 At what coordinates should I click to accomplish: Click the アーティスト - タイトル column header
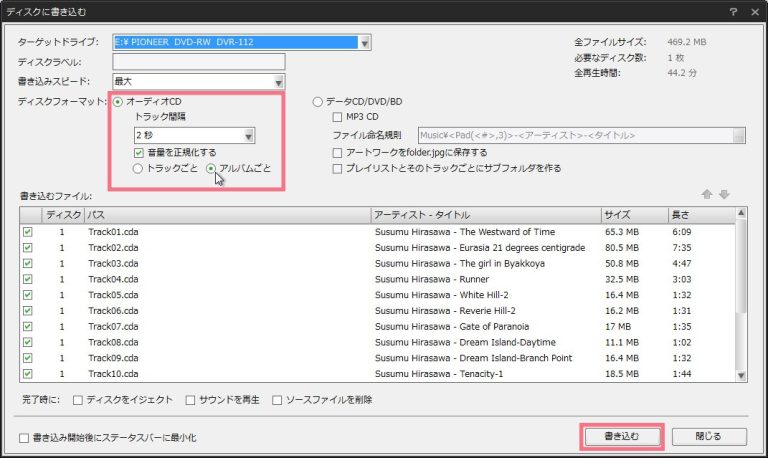(484, 215)
